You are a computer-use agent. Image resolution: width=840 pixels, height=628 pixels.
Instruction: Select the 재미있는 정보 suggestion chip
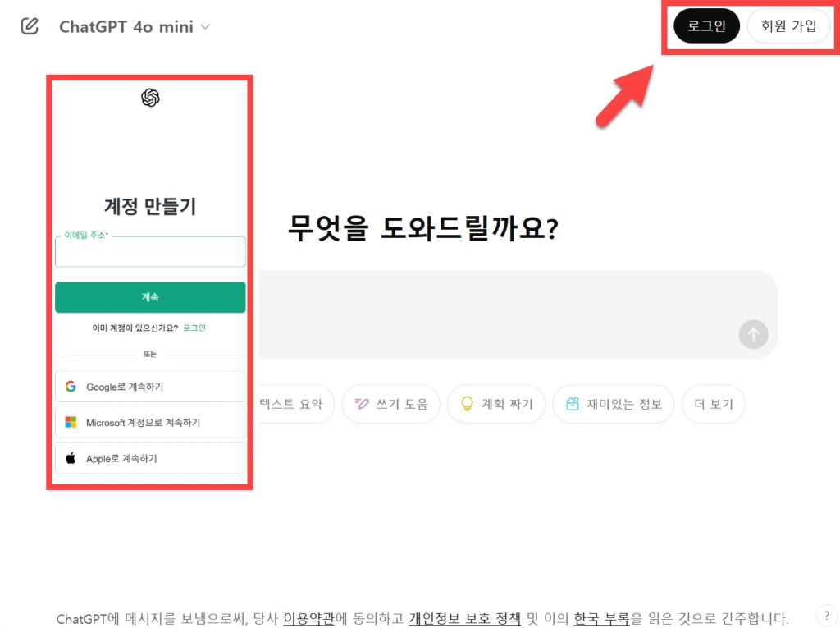(614, 404)
